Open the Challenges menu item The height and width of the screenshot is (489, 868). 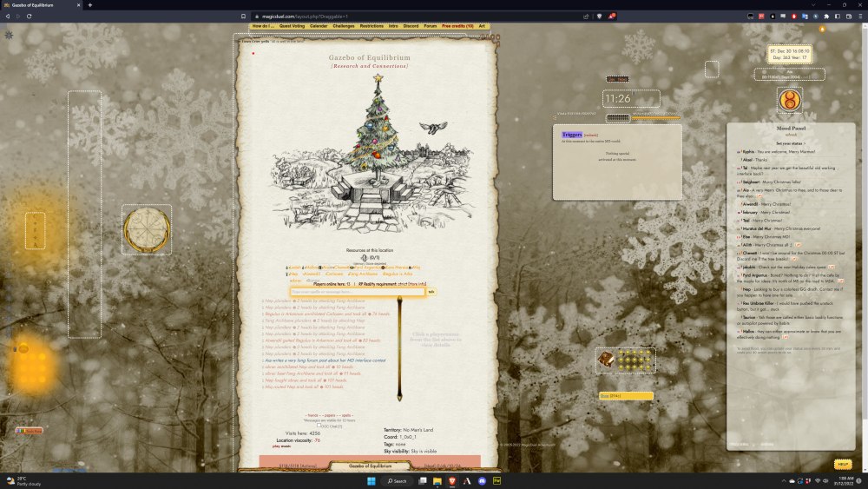pyautogui.click(x=343, y=26)
